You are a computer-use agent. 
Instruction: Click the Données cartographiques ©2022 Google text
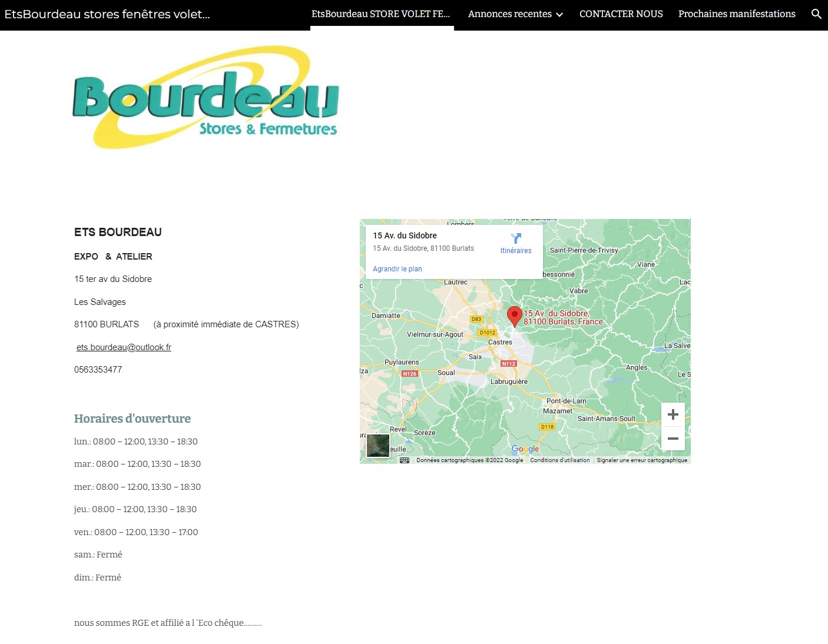pos(469,460)
